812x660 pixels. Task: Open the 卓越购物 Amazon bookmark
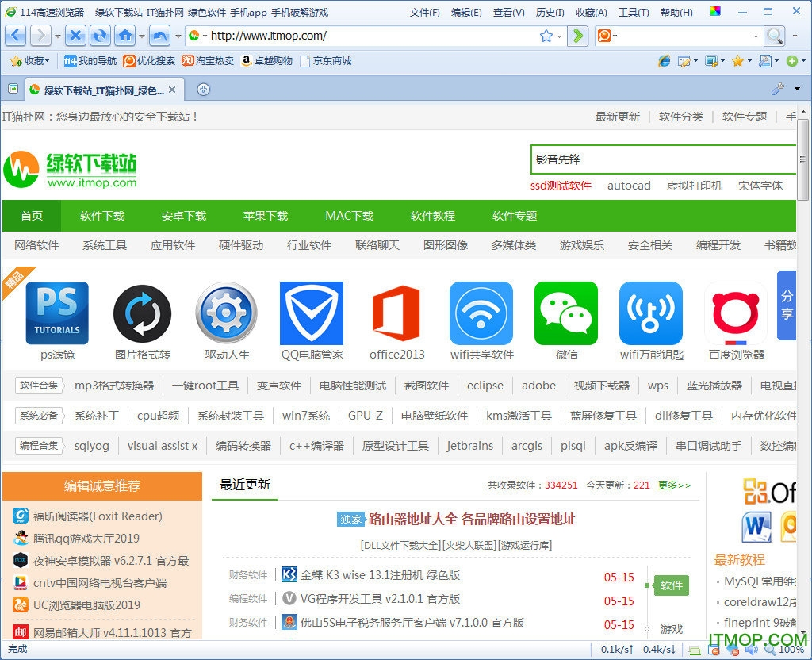coord(267,61)
